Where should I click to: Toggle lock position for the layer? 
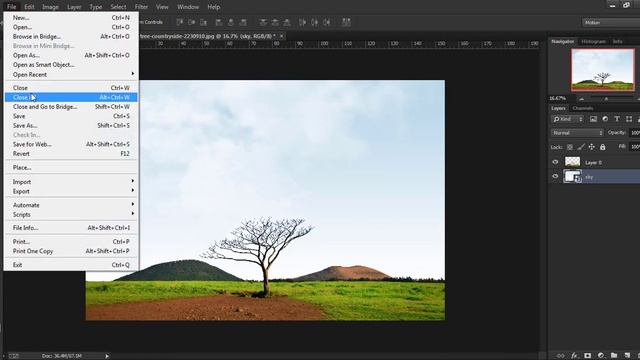(591, 147)
